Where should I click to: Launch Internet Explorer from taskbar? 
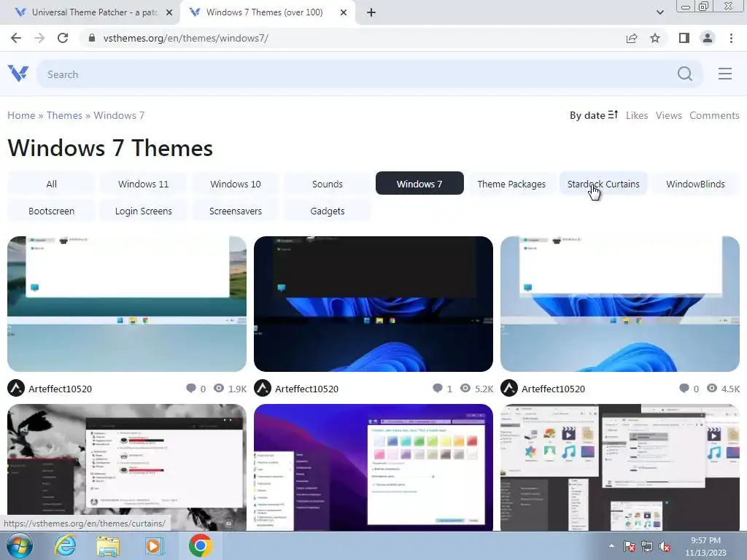pos(65,545)
